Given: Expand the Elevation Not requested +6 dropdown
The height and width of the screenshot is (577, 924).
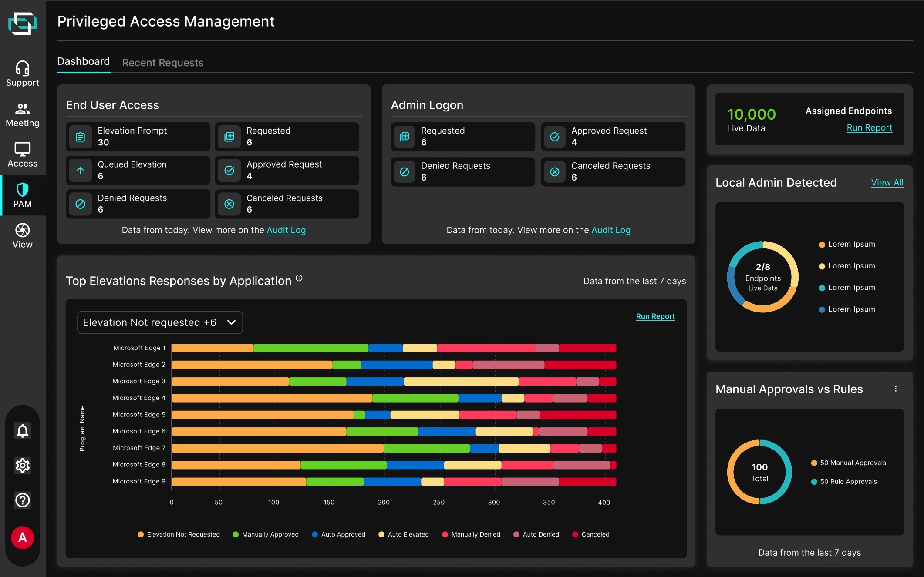Looking at the screenshot, I should [160, 322].
